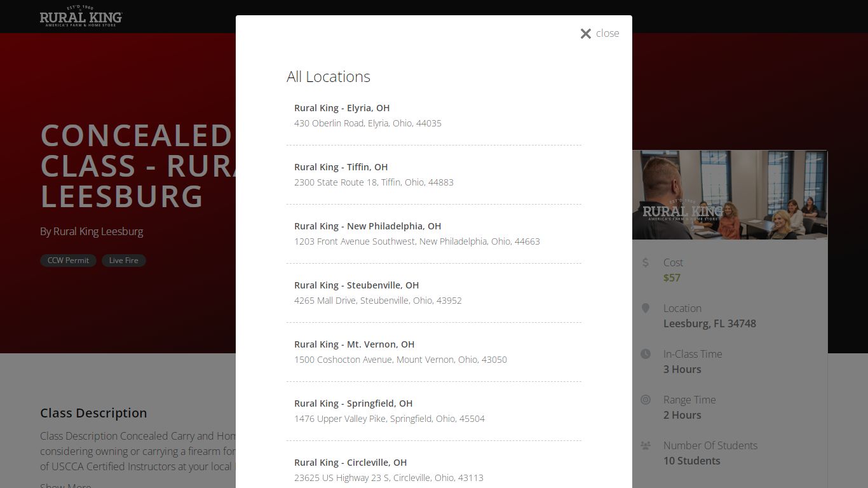The width and height of the screenshot is (868, 488).
Task: Click the dollar sign Cost icon
Action: pos(646,262)
